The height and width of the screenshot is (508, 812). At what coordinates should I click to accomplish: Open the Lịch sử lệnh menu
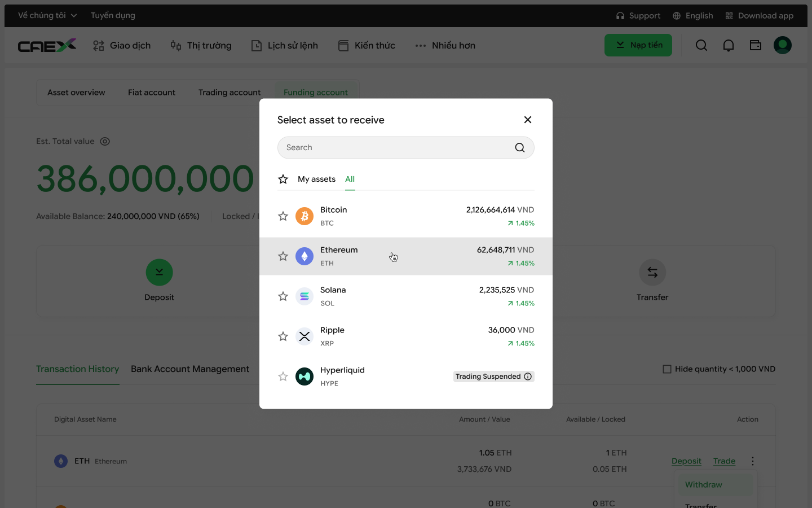(x=285, y=45)
